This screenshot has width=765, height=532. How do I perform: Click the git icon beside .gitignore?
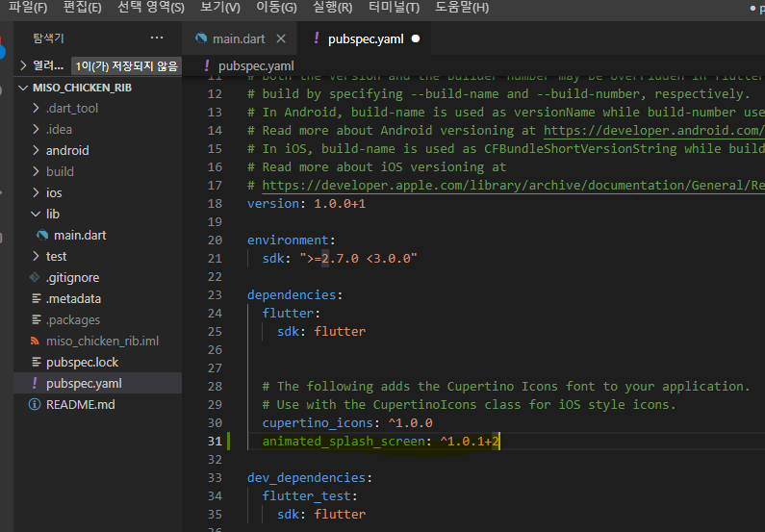[x=35, y=277]
